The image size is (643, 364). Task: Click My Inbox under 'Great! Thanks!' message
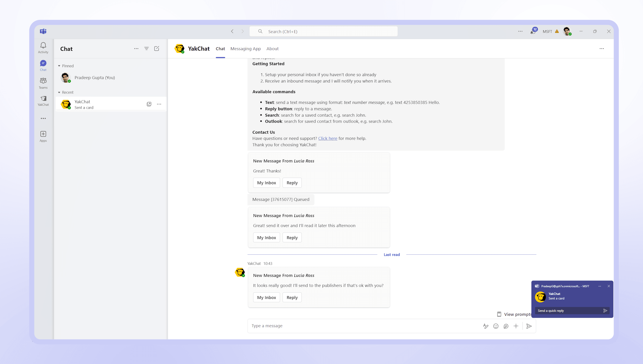click(266, 183)
